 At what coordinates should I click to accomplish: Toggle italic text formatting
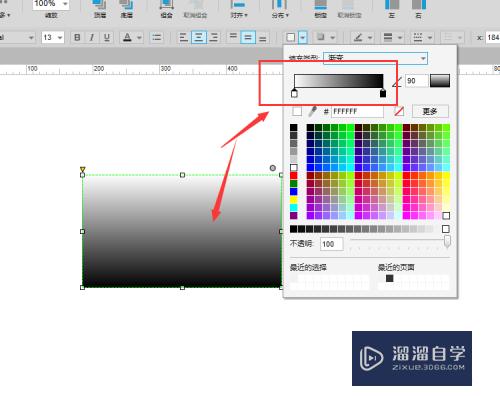[x=92, y=37]
